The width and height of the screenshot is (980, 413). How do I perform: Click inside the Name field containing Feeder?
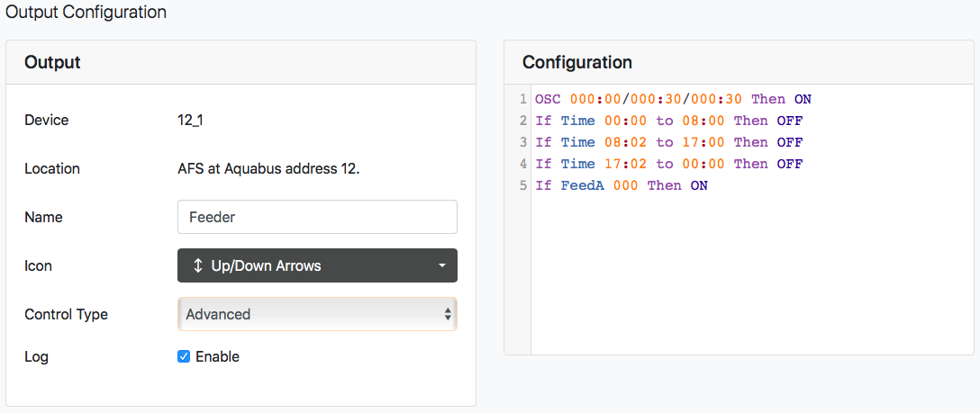click(x=317, y=217)
